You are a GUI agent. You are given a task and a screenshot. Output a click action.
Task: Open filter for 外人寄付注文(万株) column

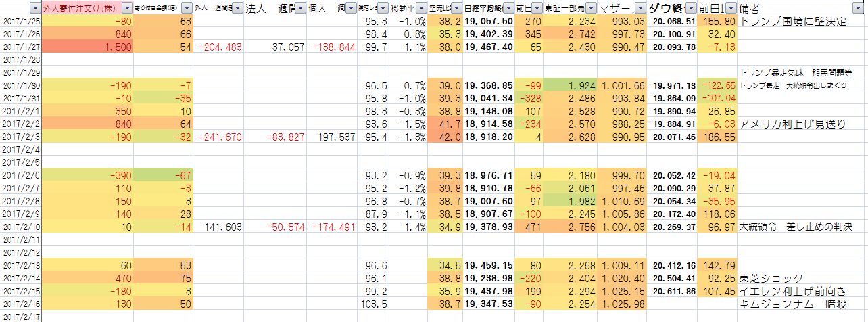pos(127,8)
